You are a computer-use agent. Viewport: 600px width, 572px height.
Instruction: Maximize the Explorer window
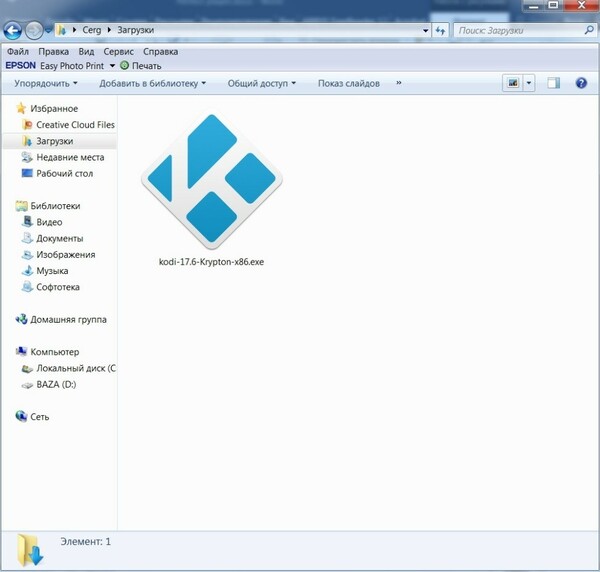pyautogui.click(x=553, y=5)
